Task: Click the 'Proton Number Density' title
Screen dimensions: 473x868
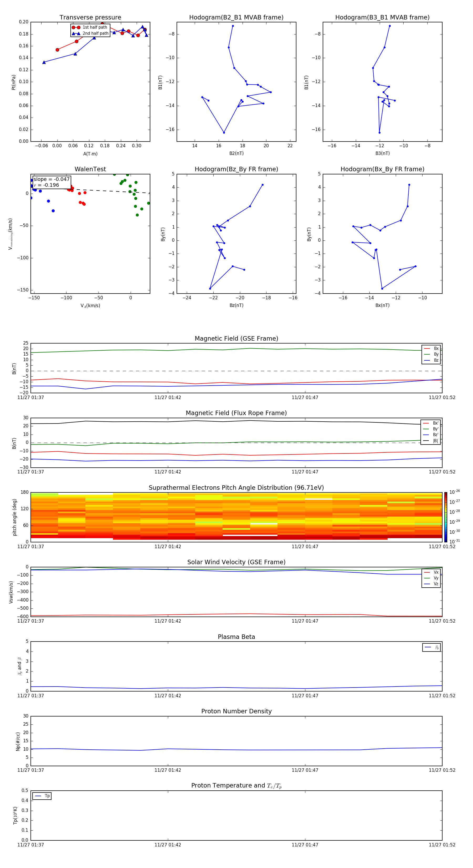Action: 236,712
